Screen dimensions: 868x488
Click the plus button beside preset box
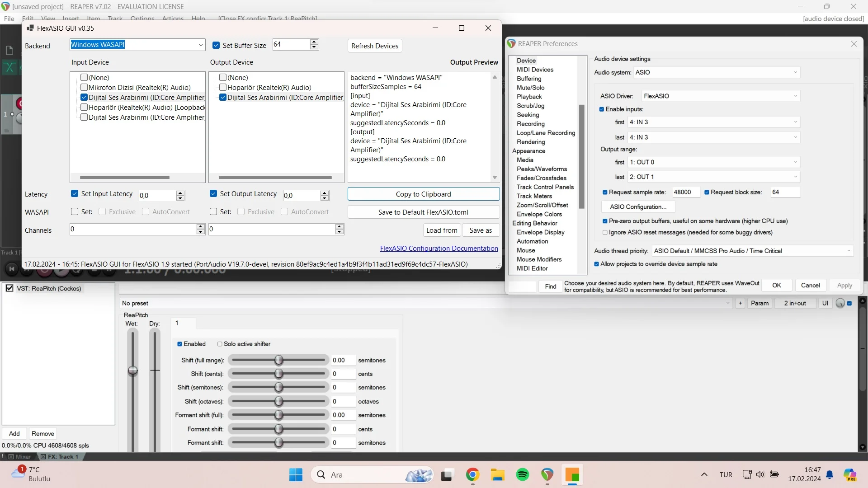coord(740,304)
